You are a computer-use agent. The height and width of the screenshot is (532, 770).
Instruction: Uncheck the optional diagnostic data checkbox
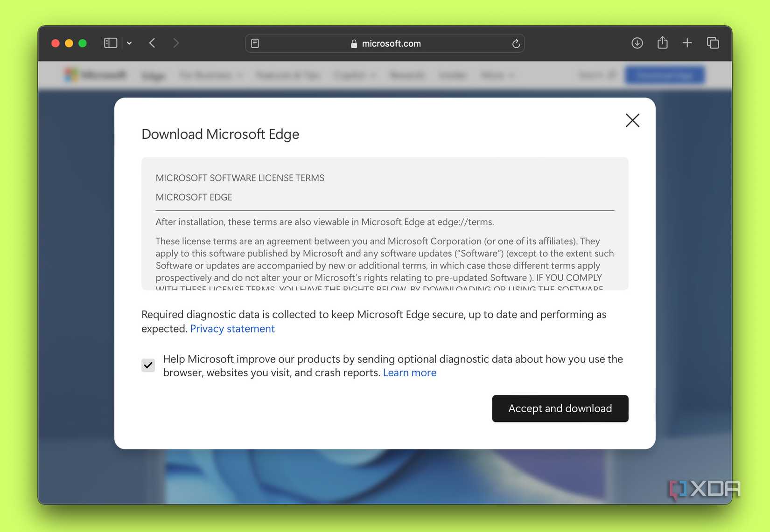(148, 365)
